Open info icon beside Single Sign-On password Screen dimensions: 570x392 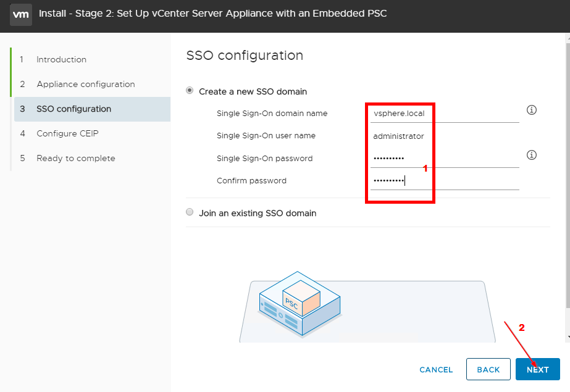(532, 155)
